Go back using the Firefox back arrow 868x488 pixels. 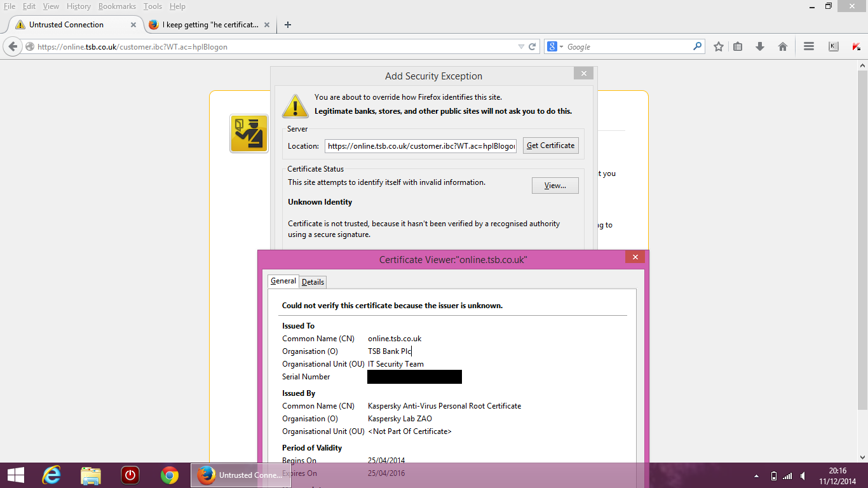[x=13, y=46]
